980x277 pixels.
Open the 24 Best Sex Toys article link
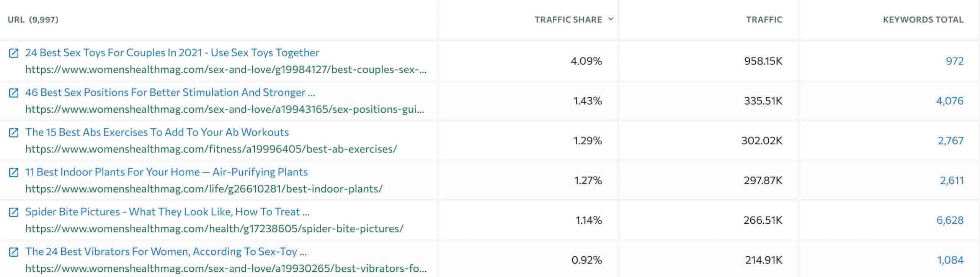click(172, 53)
